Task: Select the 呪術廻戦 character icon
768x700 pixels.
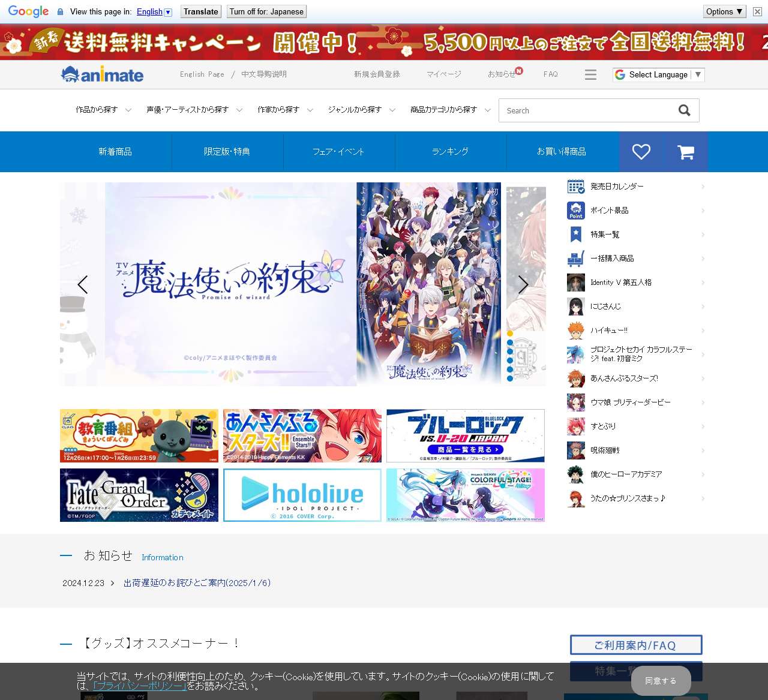Action: pos(576,450)
